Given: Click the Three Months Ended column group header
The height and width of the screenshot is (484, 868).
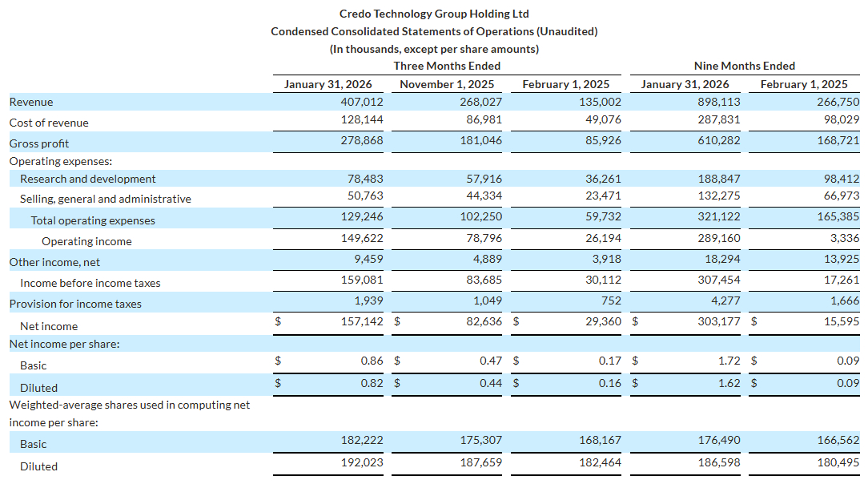Looking at the screenshot, I should click(x=447, y=66).
